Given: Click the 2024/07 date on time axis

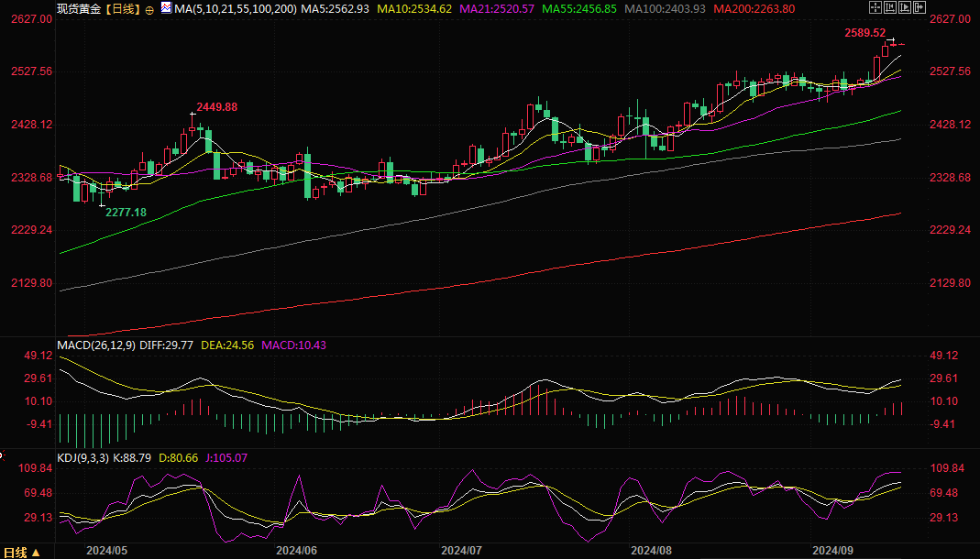Looking at the screenshot, I should click(x=461, y=551).
